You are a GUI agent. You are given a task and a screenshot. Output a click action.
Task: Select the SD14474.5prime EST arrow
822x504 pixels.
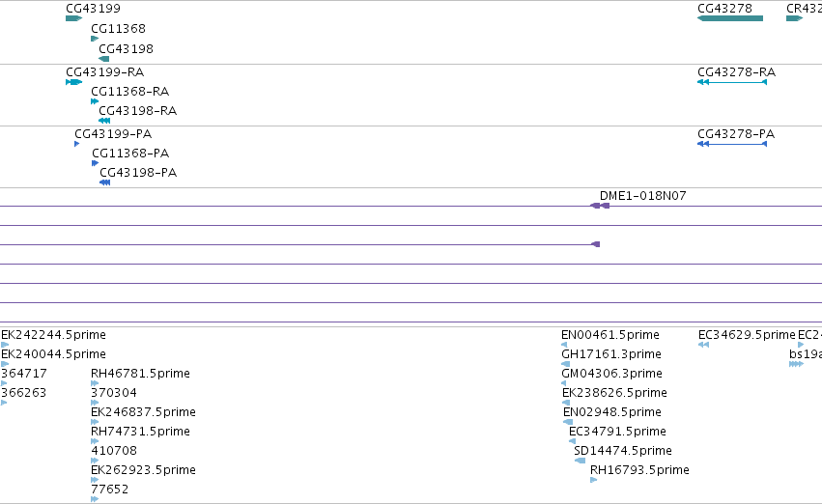coord(580,461)
